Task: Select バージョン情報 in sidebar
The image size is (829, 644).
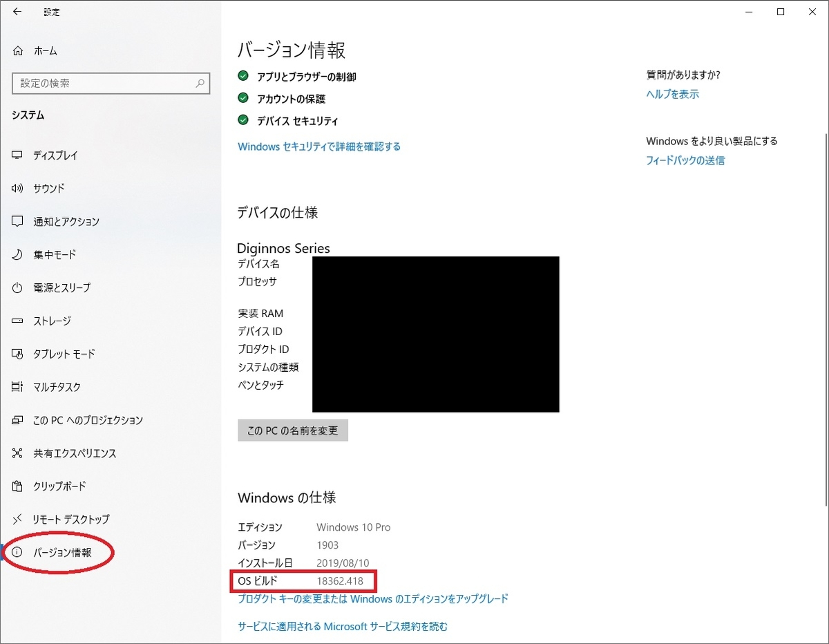Action: 111,552
